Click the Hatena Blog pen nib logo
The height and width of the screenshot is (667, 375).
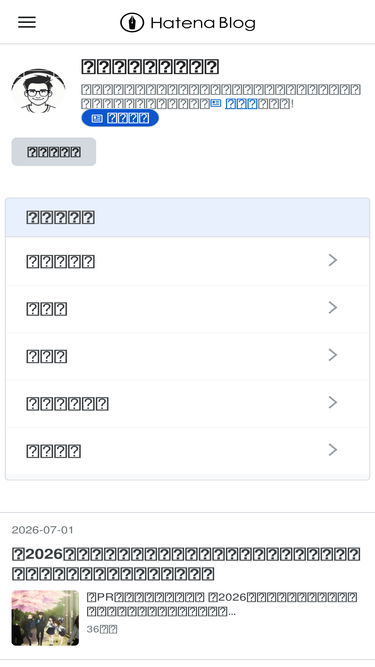[132, 23]
